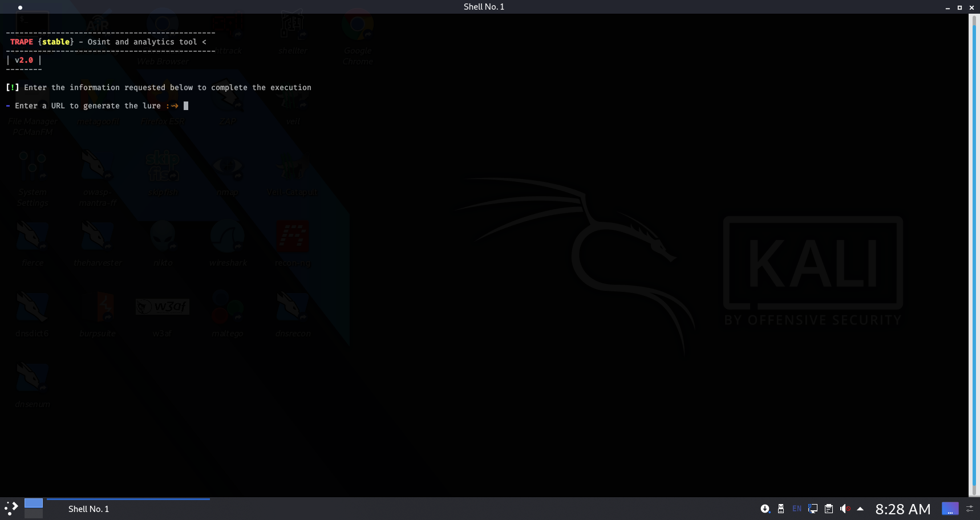
Task: Click the yellow {stable} label
Action: coord(56,42)
